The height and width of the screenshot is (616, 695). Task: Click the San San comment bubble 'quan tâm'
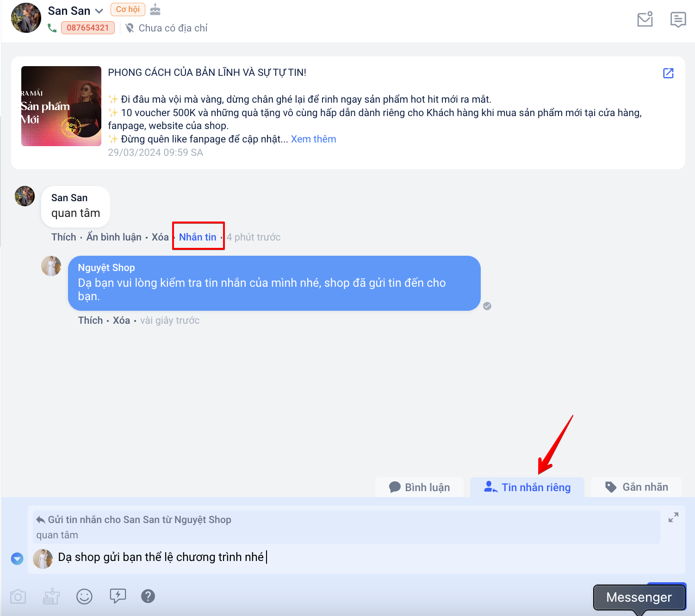point(76,206)
